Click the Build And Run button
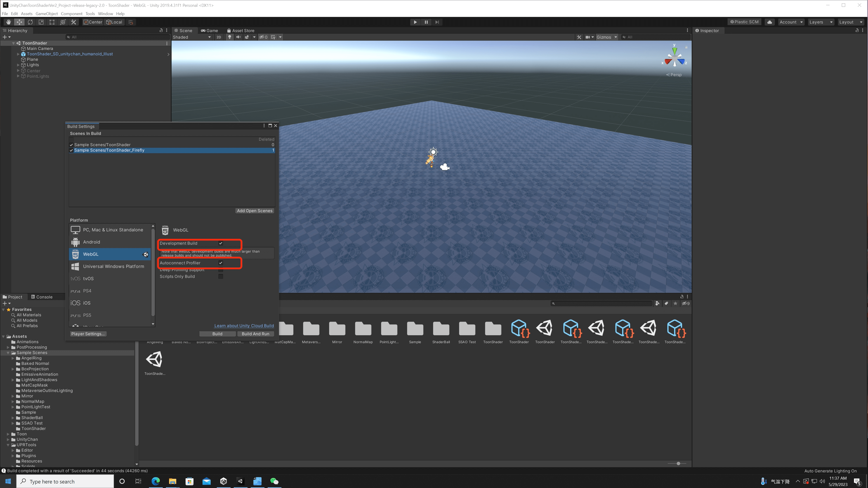The width and height of the screenshot is (868, 488). coord(255,334)
